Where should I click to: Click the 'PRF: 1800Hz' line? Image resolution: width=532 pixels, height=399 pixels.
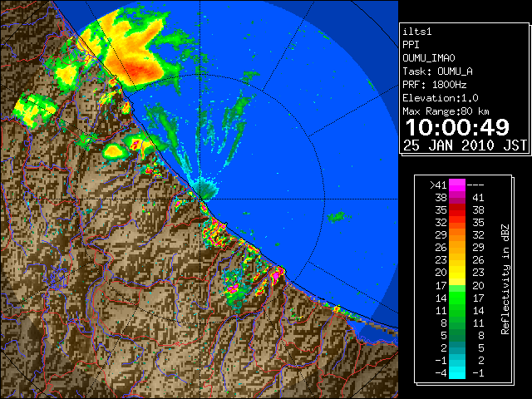(x=435, y=85)
